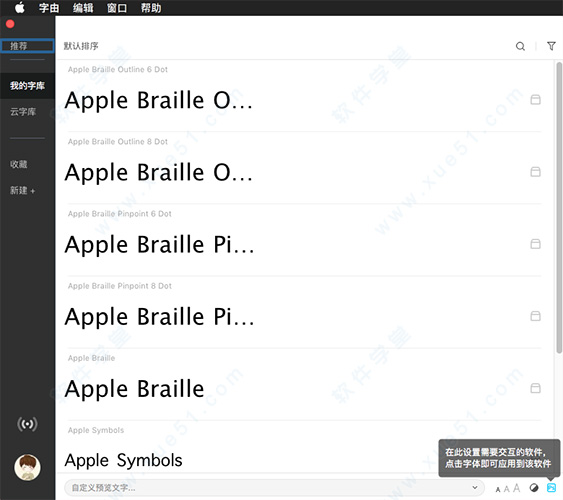
Task: Open the user avatar profile
Action: [27, 467]
